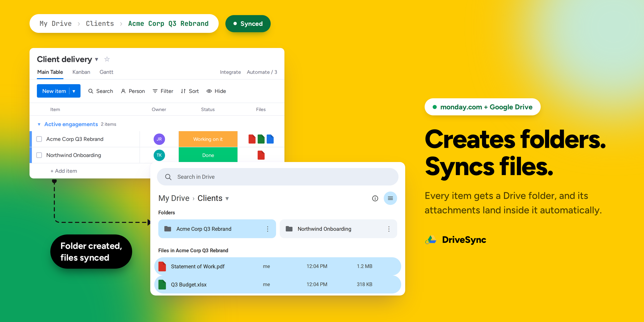The image size is (644, 322).
Task: Click the TK owner avatar
Action: tap(159, 155)
